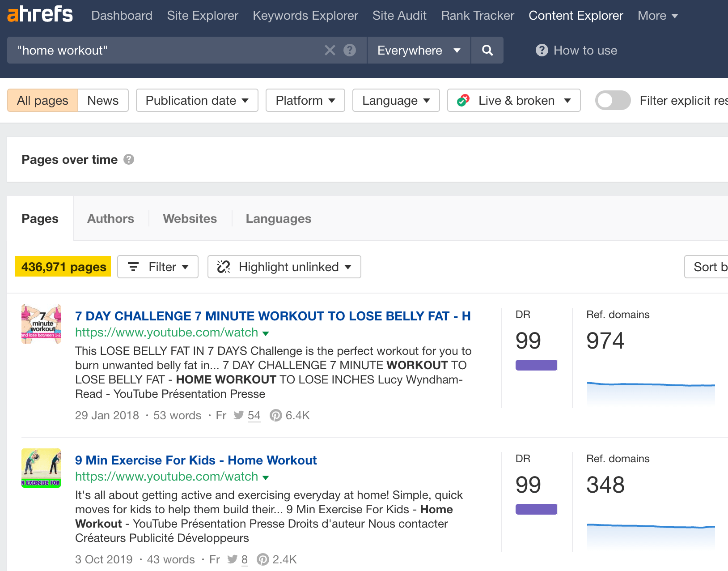The image size is (728, 571).
Task: Click the 7 minute workout video thumbnail
Action: tap(41, 324)
